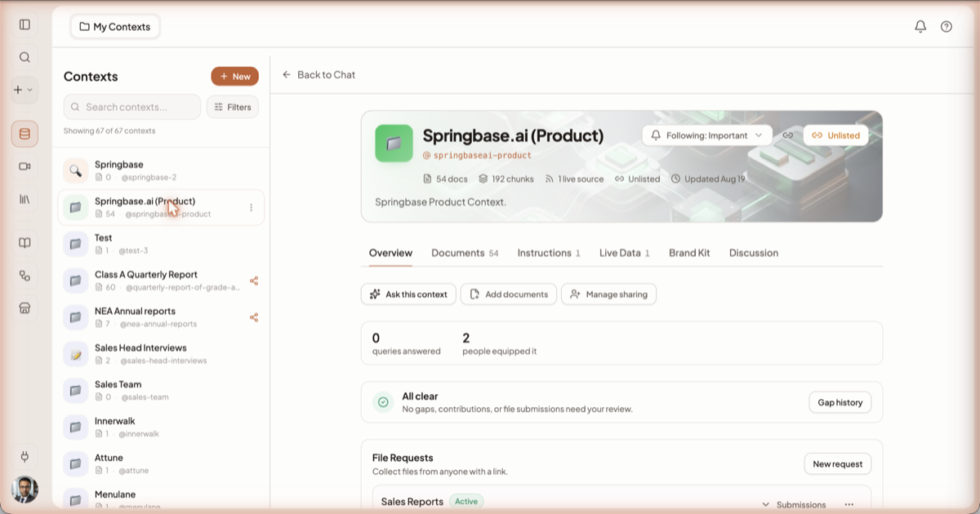Click the 192 chunks stat
Image resolution: width=980 pixels, height=514 pixels.
point(507,179)
